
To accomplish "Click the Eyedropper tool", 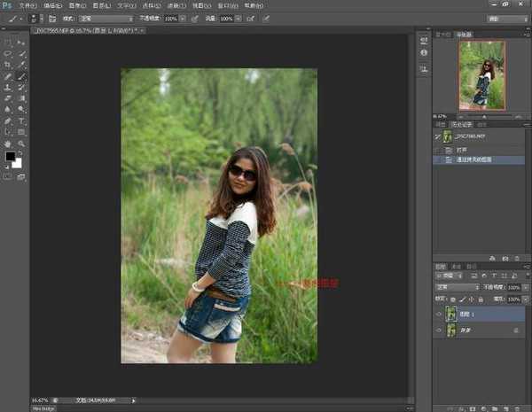I will pyautogui.click(x=21, y=66).
